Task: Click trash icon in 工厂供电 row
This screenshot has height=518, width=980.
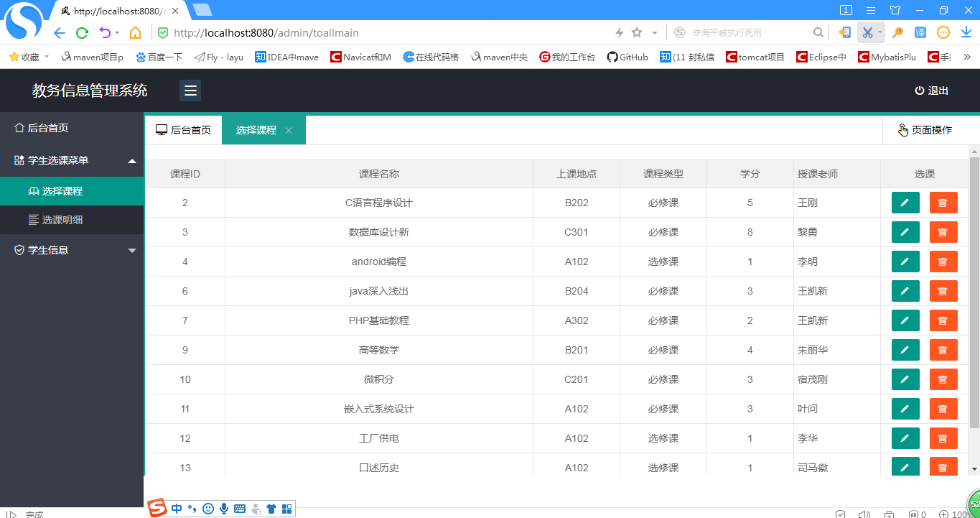Action: pyautogui.click(x=943, y=438)
